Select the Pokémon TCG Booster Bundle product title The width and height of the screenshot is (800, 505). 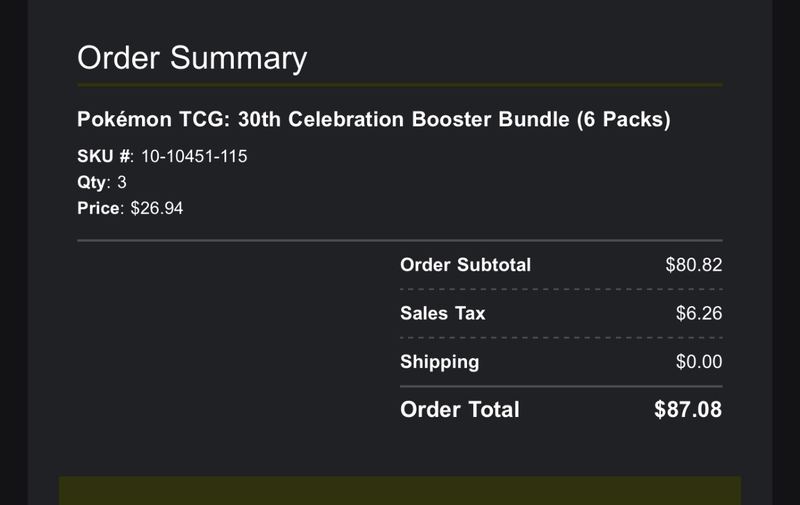pos(373,119)
